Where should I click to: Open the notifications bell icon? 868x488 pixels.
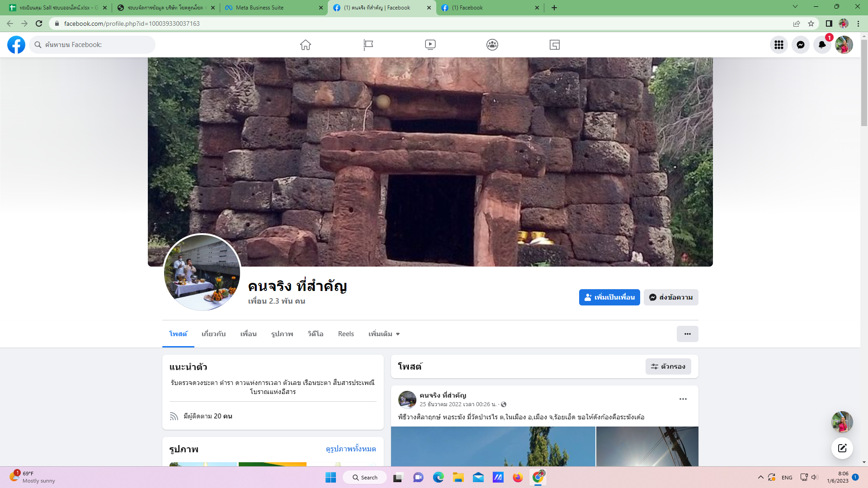point(822,45)
